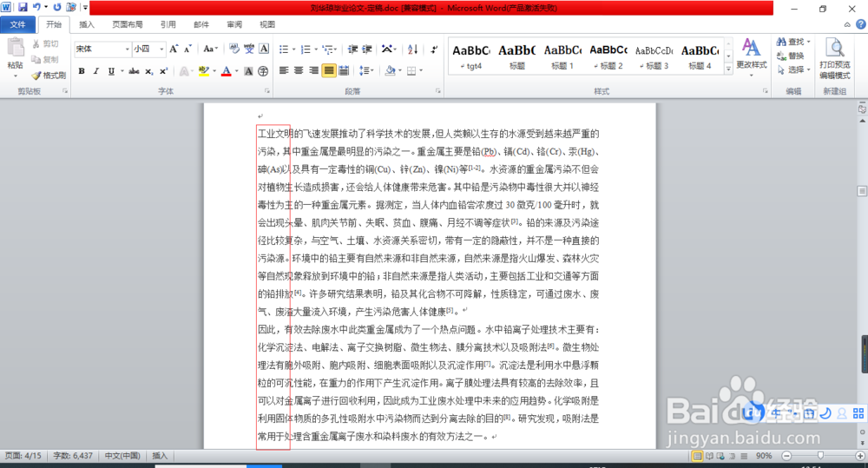Click word count 6,437 in status bar
868x468 pixels.
coord(73,456)
